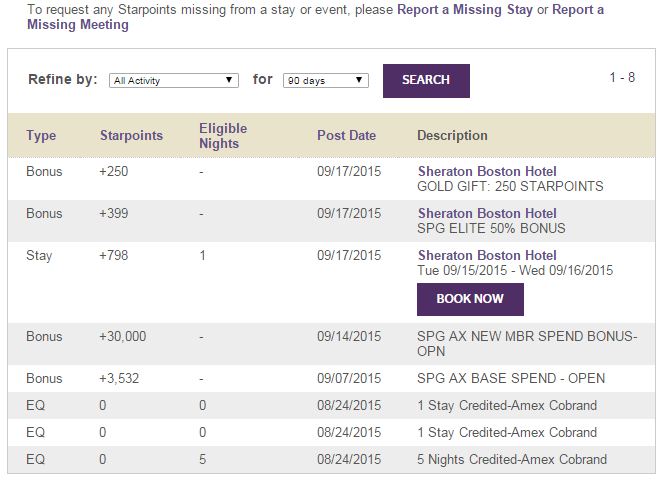Click the Type column header
Viewport: 665px width, 486px height.
coord(41,136)
